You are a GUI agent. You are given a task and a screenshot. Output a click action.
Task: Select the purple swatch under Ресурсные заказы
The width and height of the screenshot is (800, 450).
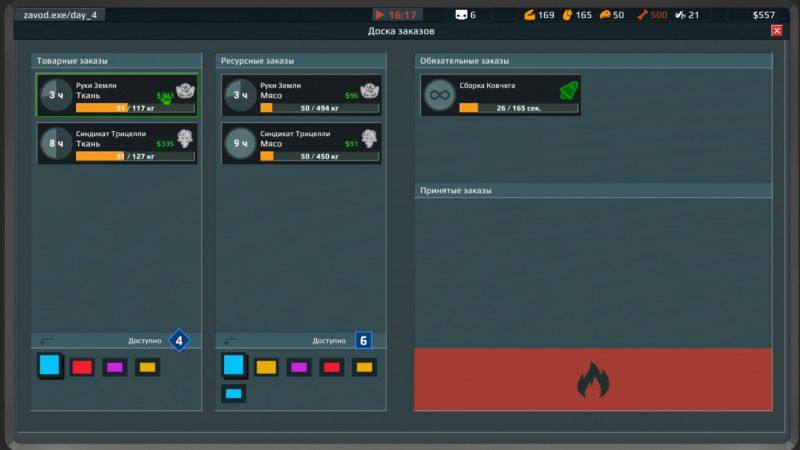pyautogui.click(x=298, y=367)
